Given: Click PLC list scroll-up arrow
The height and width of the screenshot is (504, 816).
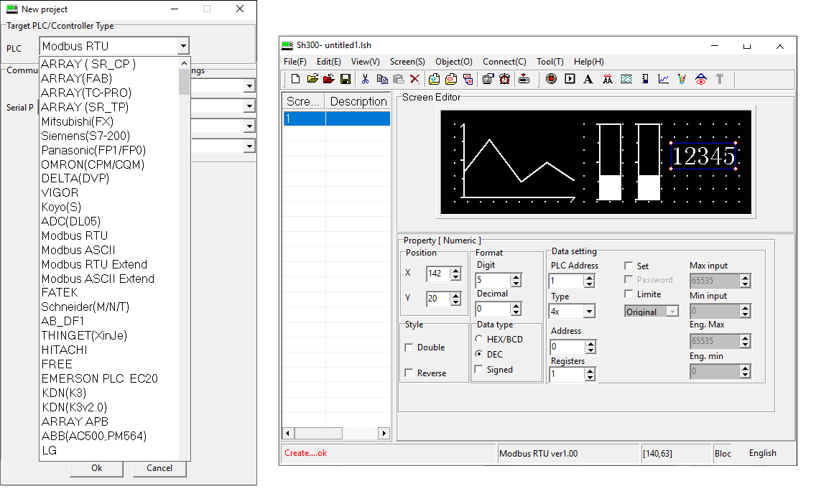Looking at the screenshot, I should click(x=184, y=63).
